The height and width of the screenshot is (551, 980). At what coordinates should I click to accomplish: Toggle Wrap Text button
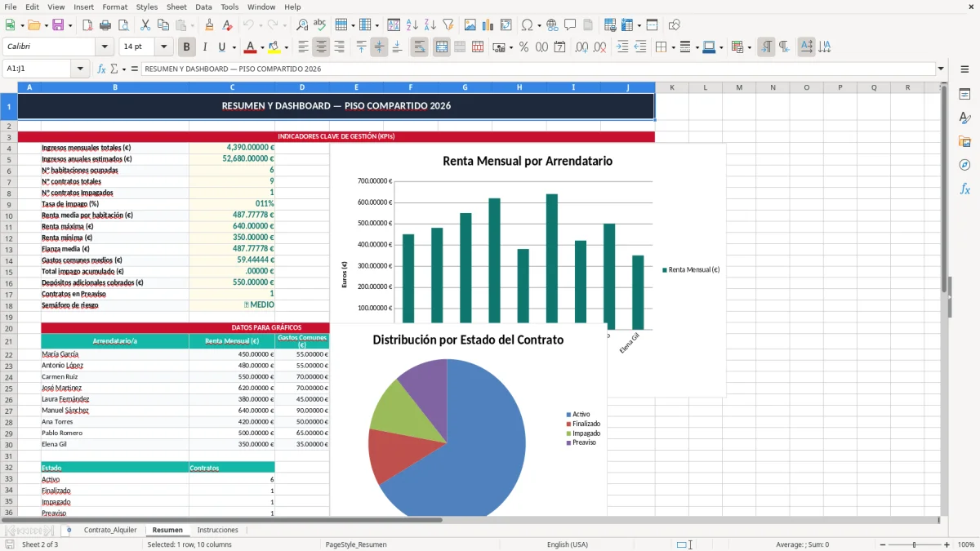tap(419, 47)
